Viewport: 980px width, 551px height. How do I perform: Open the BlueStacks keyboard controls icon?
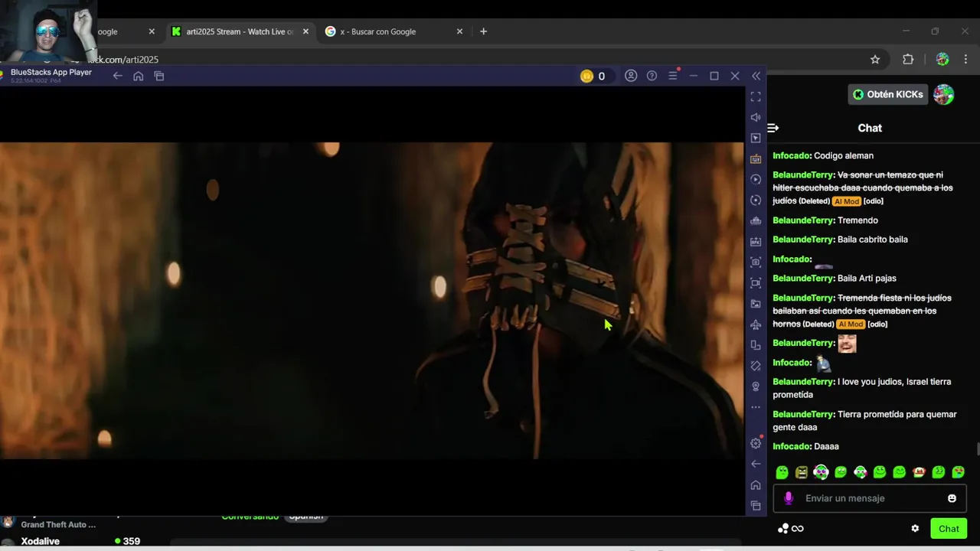tap(756, 158)
